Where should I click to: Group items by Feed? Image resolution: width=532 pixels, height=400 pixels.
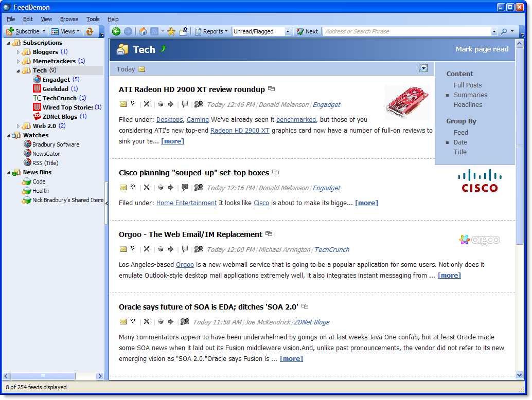point(461,133)
